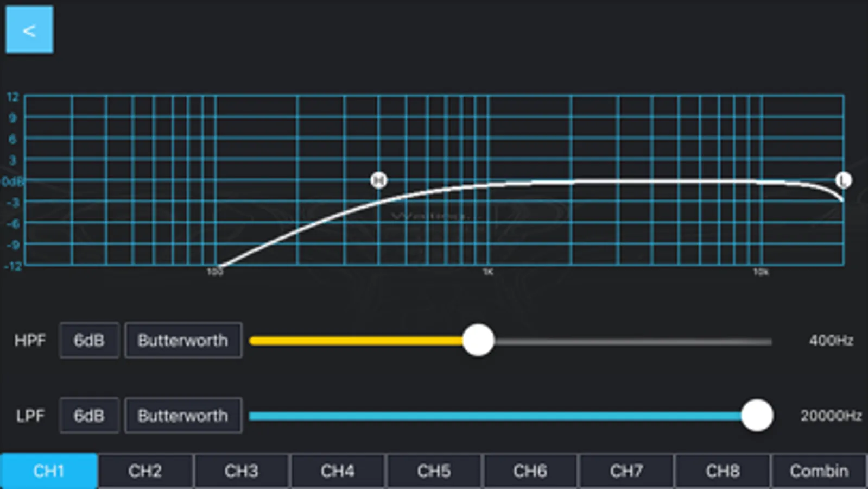868x489 pixels.
Task: Select the CH1 channel tab
Action: [x=49, y=471]
